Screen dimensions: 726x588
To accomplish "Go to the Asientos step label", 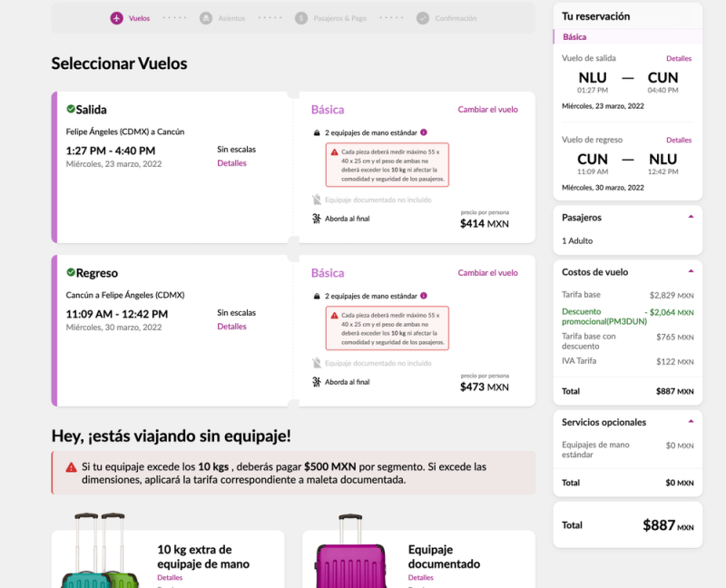I will (x=231, y=18).
